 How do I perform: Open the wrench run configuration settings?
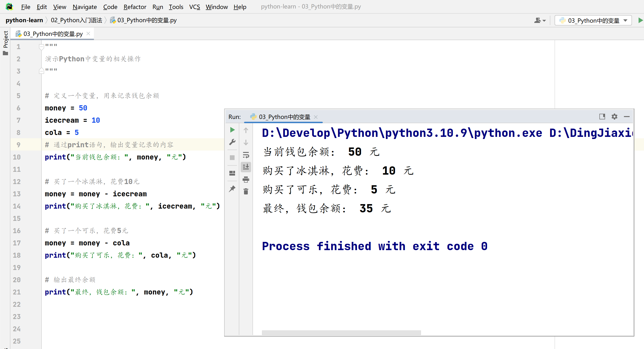point(232,142)
